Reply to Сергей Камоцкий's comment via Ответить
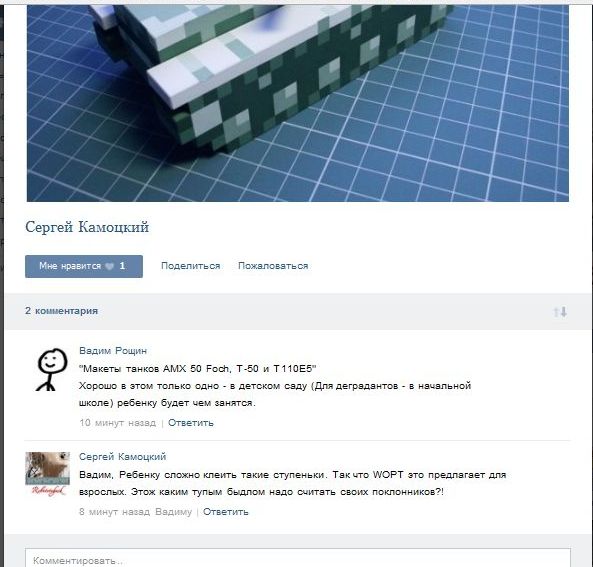 pyautogui.click(x=226, y=511)
